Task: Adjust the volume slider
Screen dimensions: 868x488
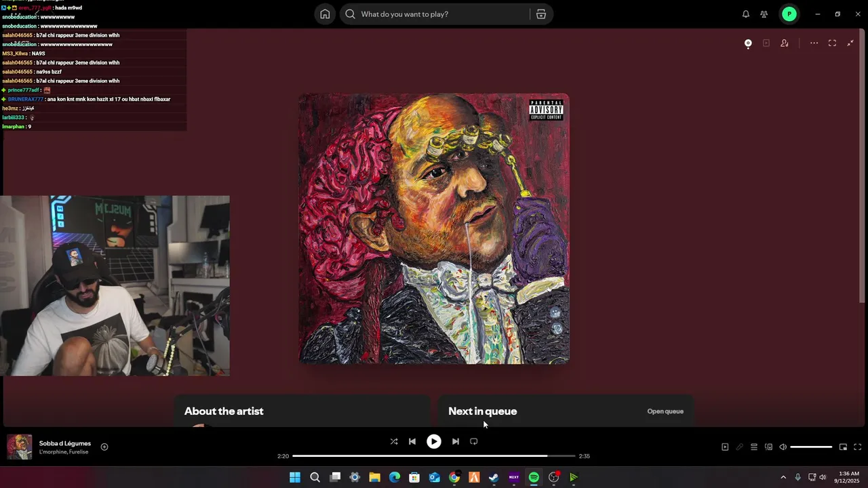Action: (x=811, y=447)
